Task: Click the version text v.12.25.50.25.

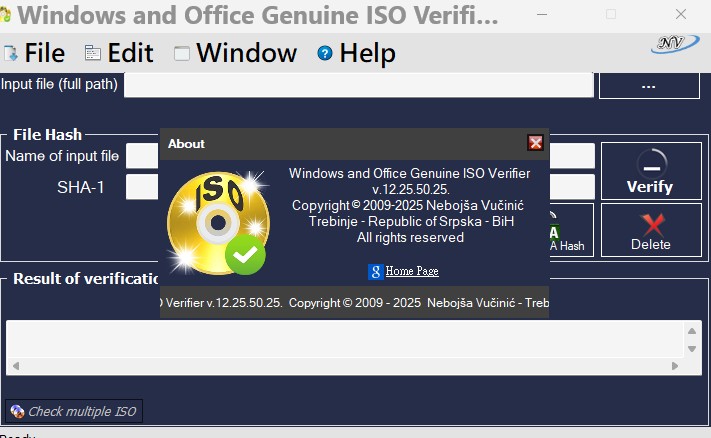Action: (411, 190)
